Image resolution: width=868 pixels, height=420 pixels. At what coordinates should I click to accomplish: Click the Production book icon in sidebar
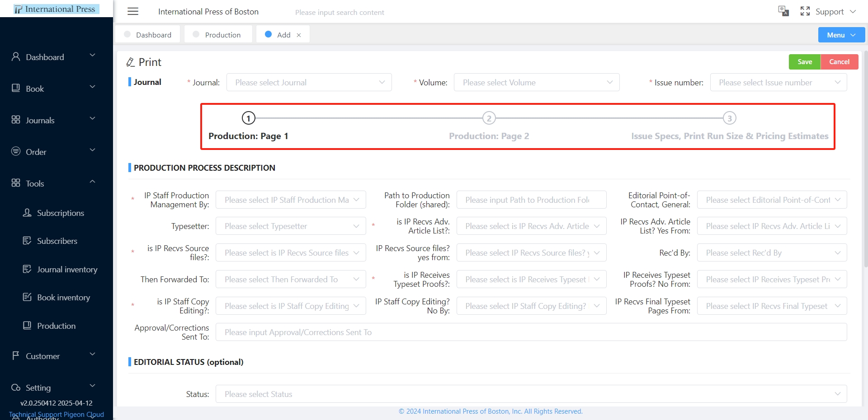27,325
